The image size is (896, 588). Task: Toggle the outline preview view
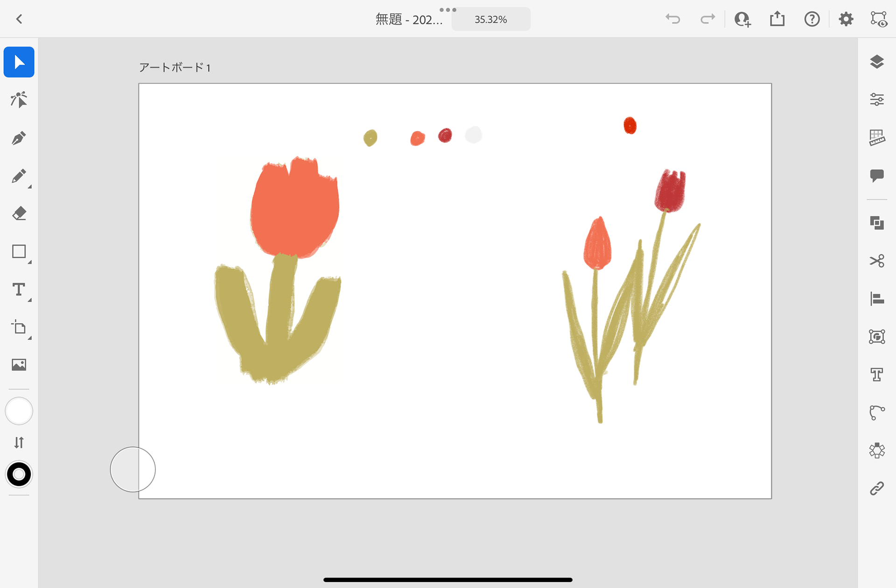pyautogui.click(x=879, y=19)
